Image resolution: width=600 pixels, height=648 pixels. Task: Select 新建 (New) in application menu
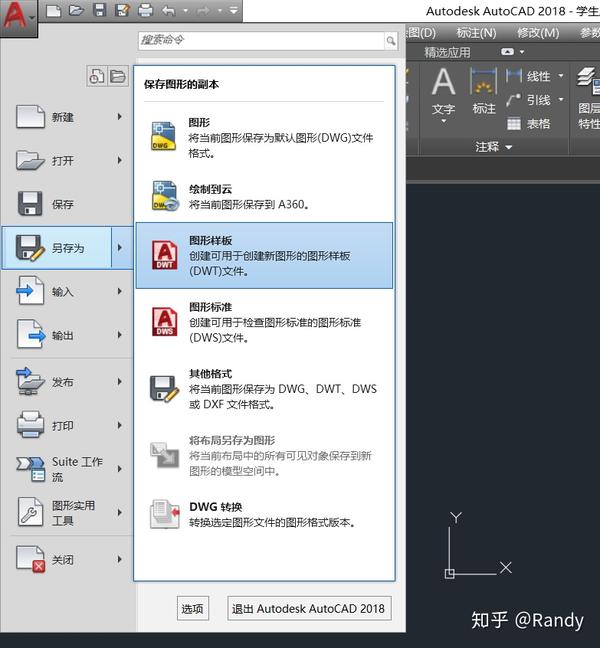tap(68, 117)
